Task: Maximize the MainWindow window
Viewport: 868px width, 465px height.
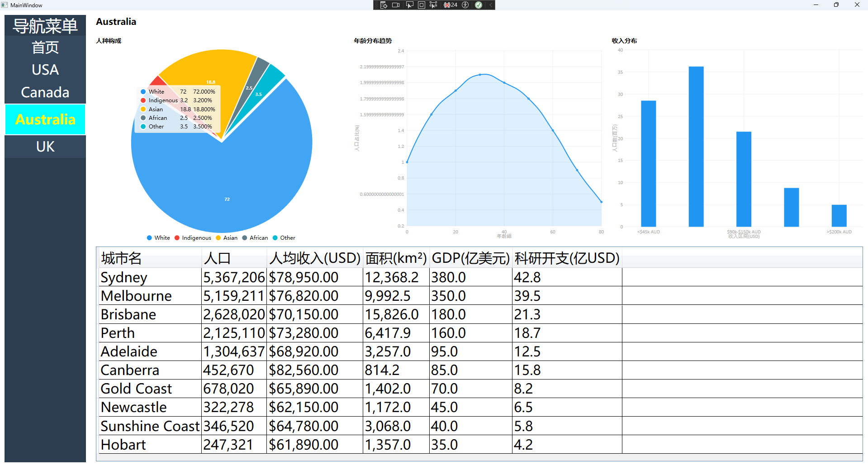Action: click(x=836, y=5)
